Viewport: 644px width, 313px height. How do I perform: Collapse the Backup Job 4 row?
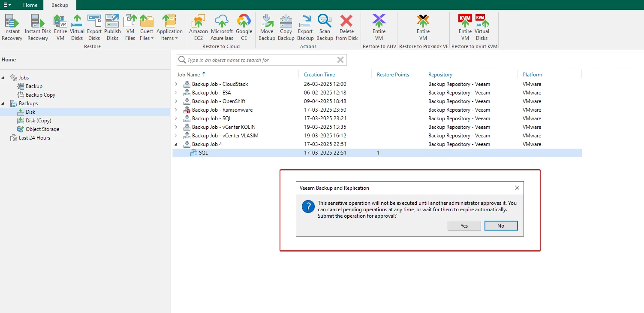176,144
